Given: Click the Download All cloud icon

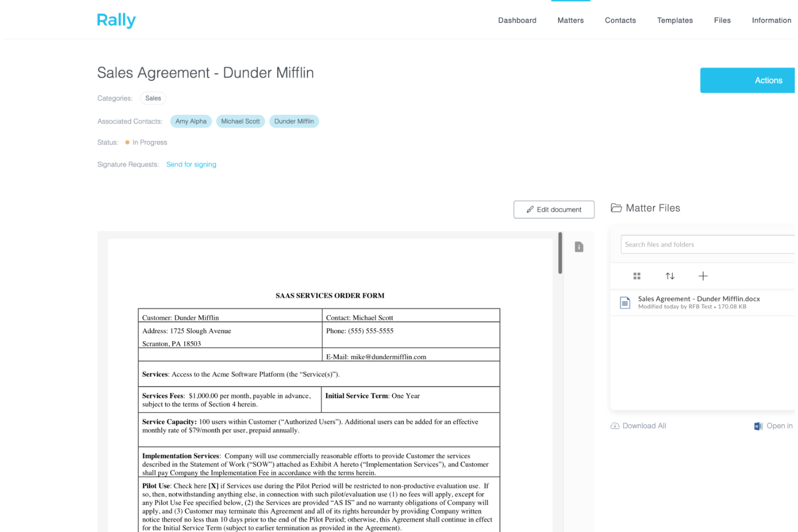Looking at the screenshot, I should pyautogui.click(x=615, y=426).
